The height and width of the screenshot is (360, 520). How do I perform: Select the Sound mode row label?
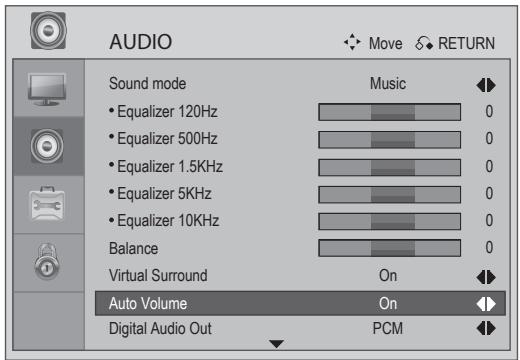(147, 83)
